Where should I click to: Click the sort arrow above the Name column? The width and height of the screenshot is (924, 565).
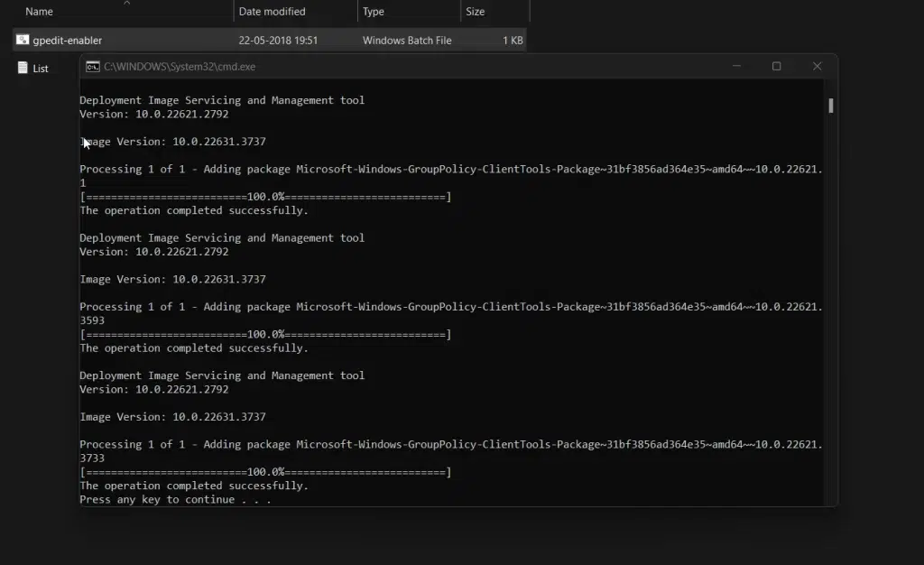click(x=126, y=3)
